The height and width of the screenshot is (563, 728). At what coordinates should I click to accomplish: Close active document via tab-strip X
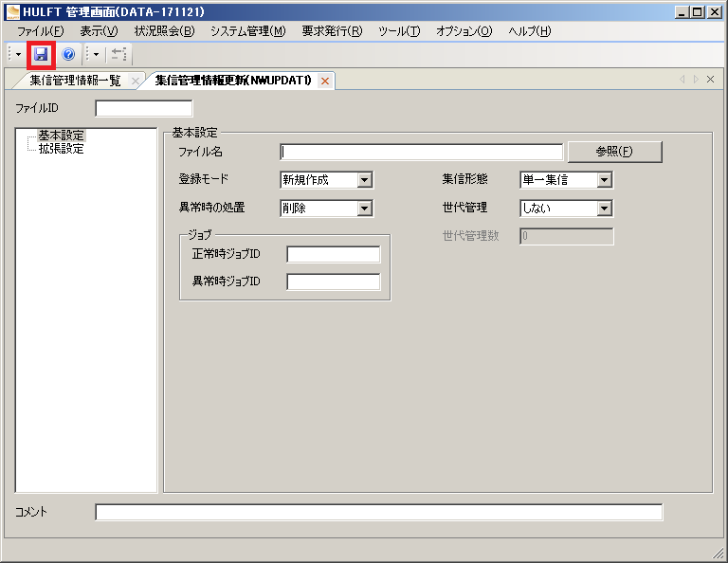pos(710,80)
